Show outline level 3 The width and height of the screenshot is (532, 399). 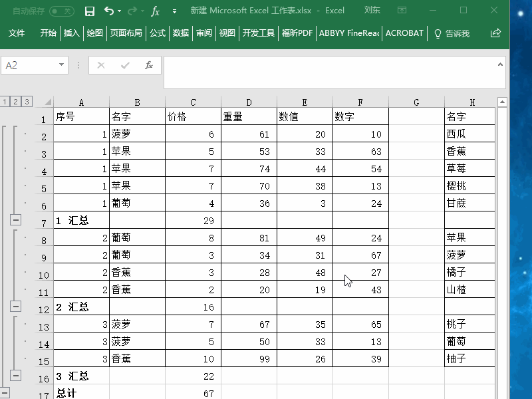[27, 102]
